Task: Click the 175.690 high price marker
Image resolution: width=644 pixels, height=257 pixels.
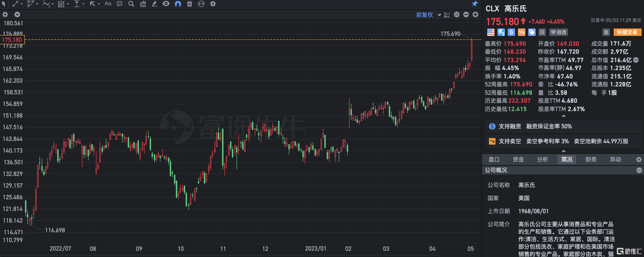Action: pos(450,34)
